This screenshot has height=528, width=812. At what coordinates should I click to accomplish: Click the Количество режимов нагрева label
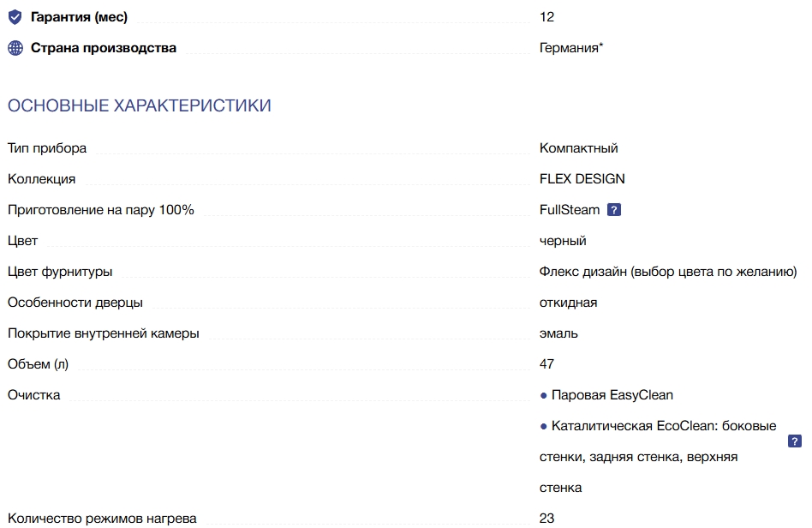(102, 519)
